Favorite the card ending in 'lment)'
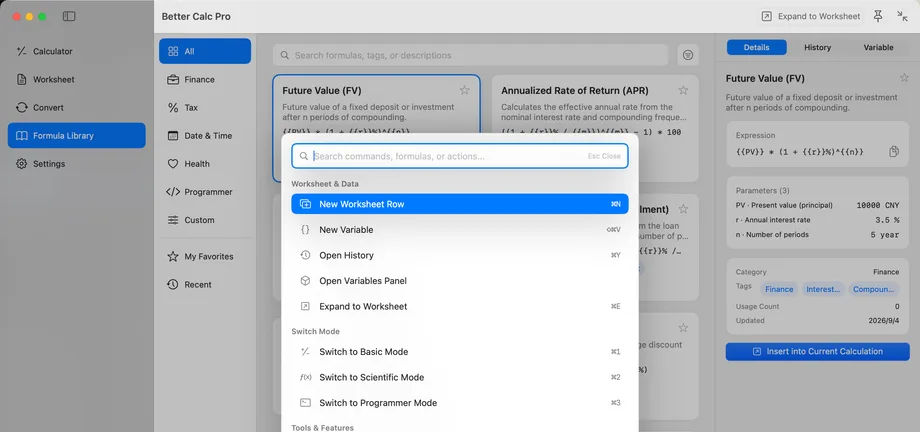Viewport: 920px width, 432px height. (x=683, y=209)
